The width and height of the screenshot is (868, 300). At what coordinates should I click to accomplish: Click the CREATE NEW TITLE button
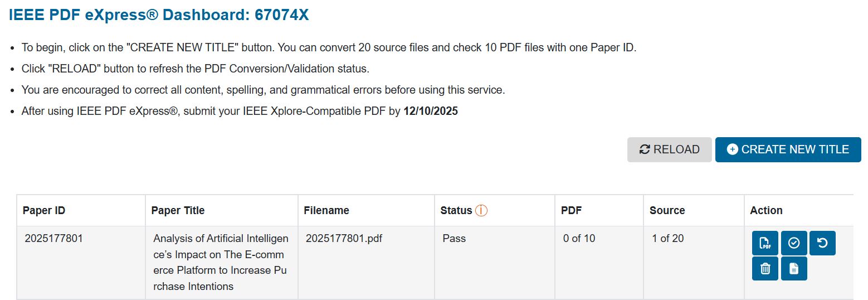(x=788, y=149)
